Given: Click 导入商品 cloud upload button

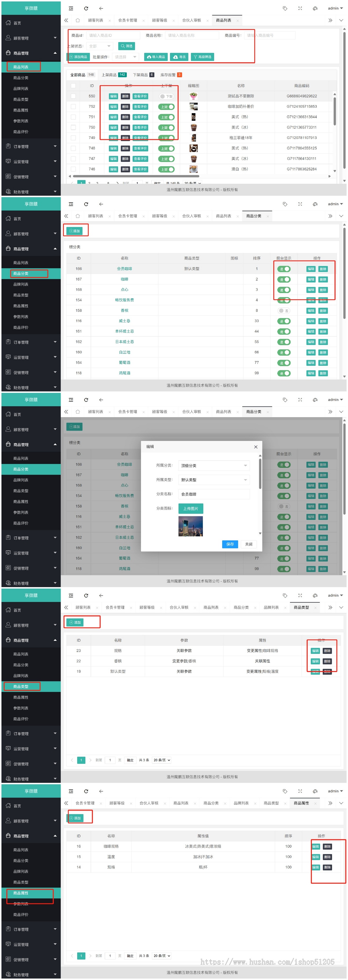Looking at the screenshot, I should point(156,57).
